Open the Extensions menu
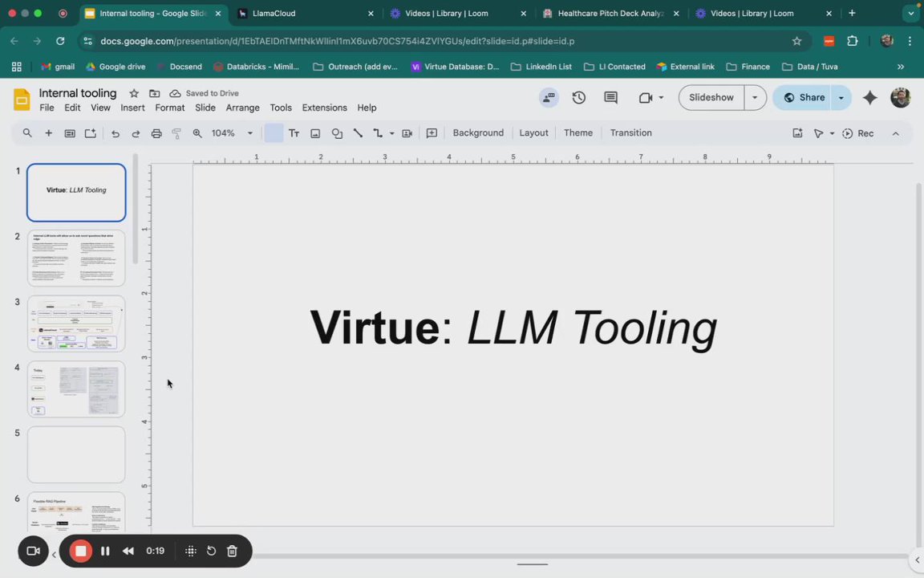Screen dimensions: 924x578 pyautogui.click(x=325, y=108)
